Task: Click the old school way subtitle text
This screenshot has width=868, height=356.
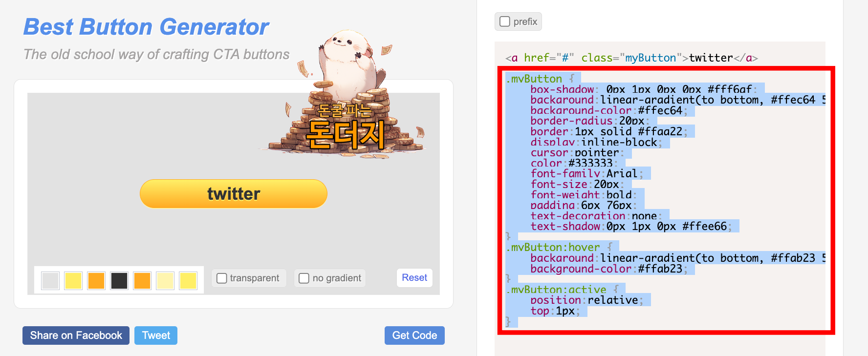Action: point(156,54)
